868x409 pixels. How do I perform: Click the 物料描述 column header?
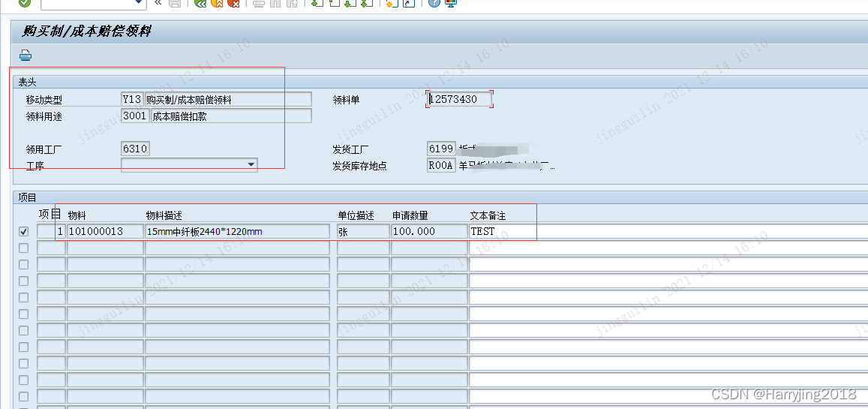pyautogui.click(x=164, y=215)
